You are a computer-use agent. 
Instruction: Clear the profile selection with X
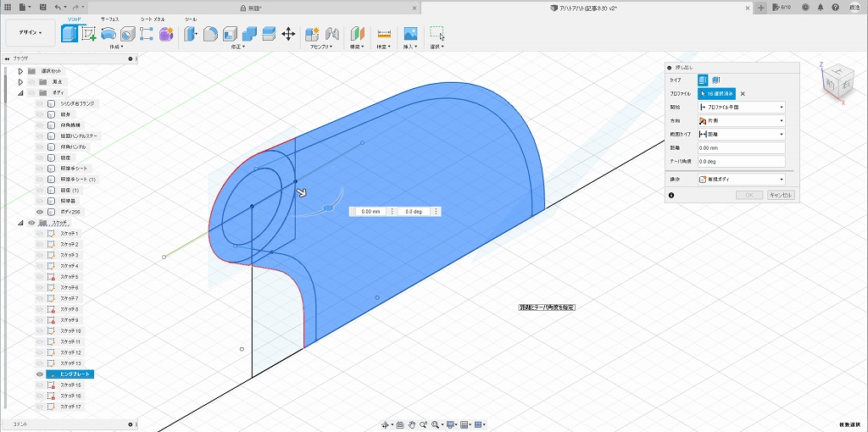(x=743, y=94)
